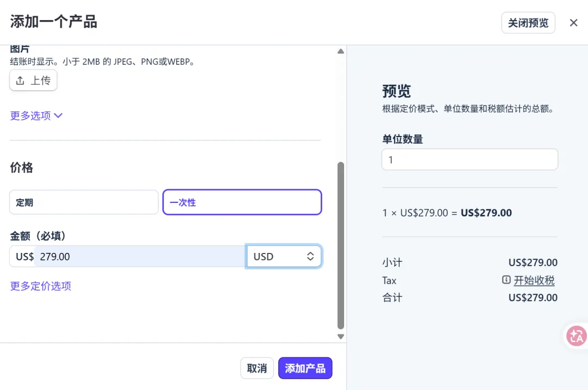Click the info icon beside 开始收税
Image resolution: width=588 pixels, height=390 pixels.
point(506,280)
